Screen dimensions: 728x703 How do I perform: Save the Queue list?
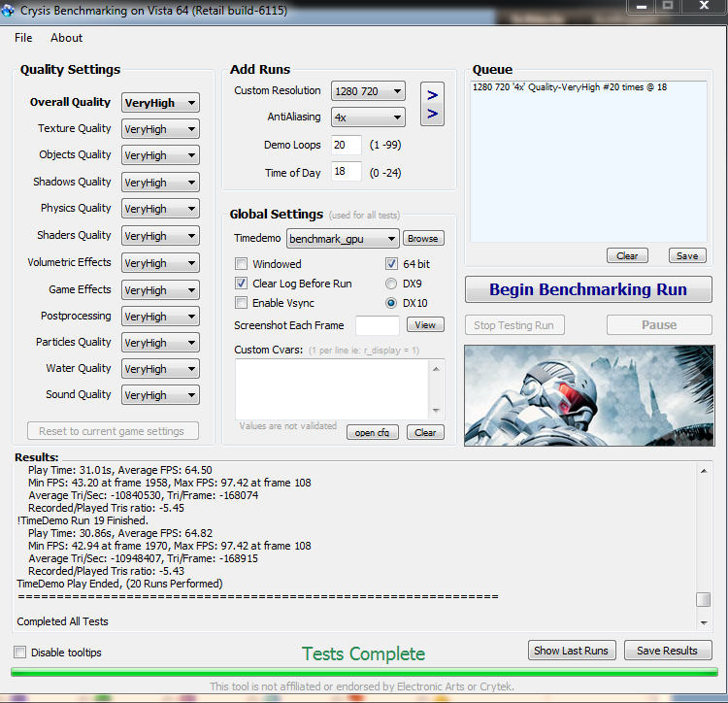coord(687,255)
